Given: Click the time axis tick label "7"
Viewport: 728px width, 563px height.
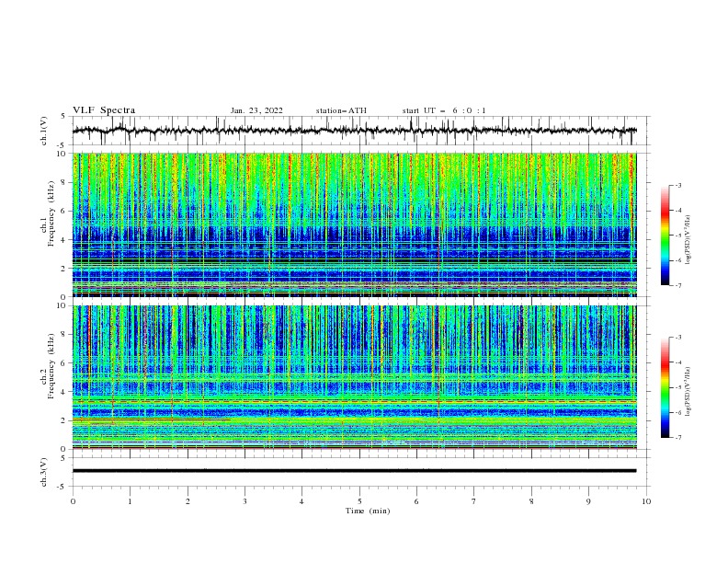Looking at the screenshot, I should (x=474, y=501).
